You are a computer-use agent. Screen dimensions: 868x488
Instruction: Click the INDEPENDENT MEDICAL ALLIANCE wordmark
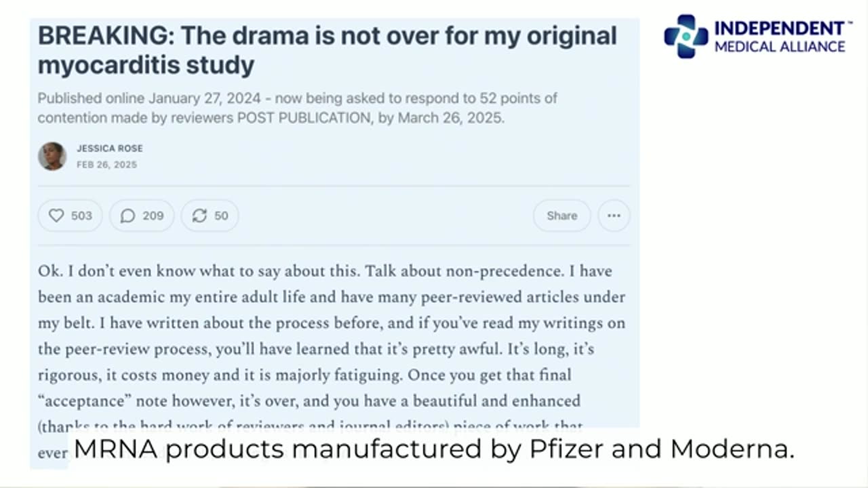780,37
